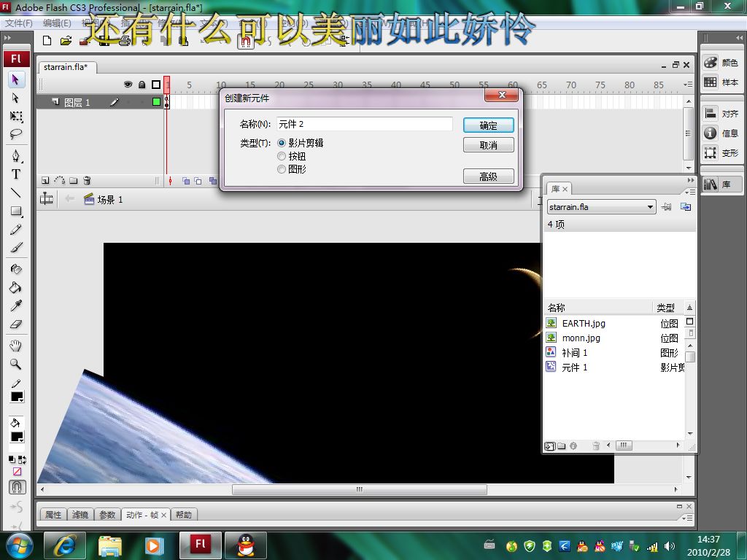Image resolution: width=747 pixels, height=560 pixels.
Task: Click the New Symbol icon in Library
Action: tap(550, 446)
